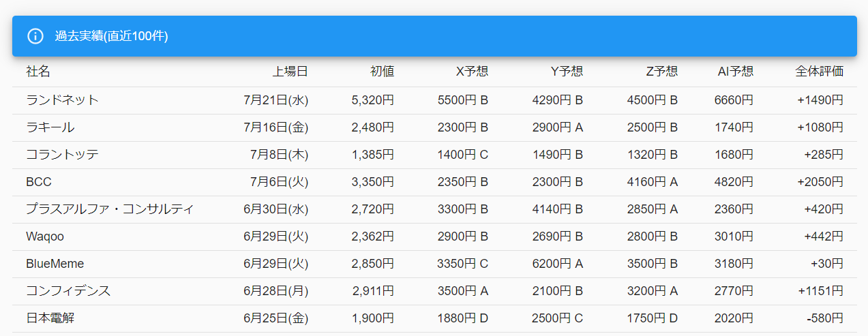Image resolution: width=868 pixels, height=336 pixels.
Task: Click the 日本電解 company name
Action: [x=50, y=318]
